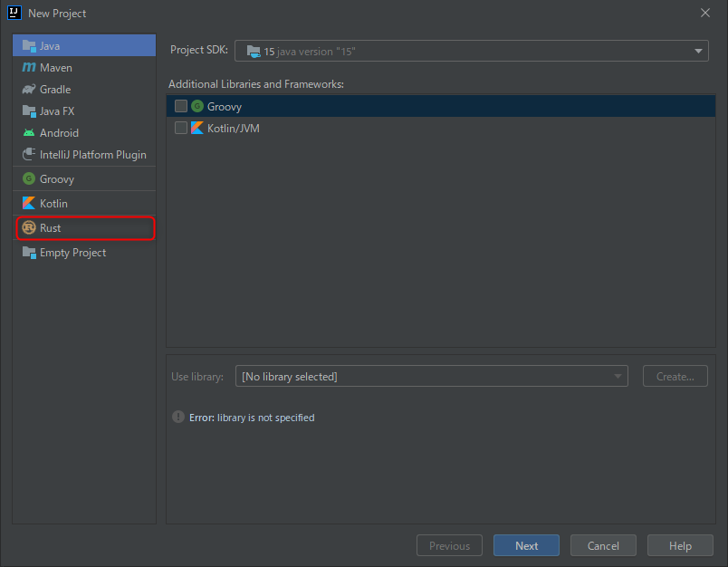Image resolution: width=728 pixels, height=567 pixels.
Task: Enable the Groovy framework checkbox
Action: tap(180, 106)
